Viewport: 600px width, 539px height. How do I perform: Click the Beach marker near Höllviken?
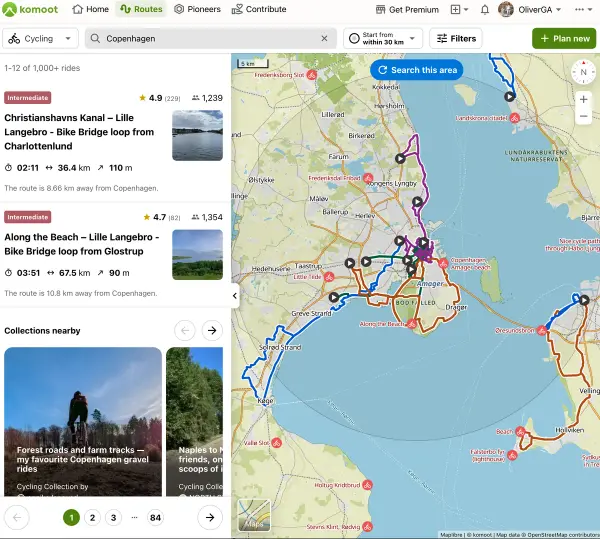(x=520, y=432)
